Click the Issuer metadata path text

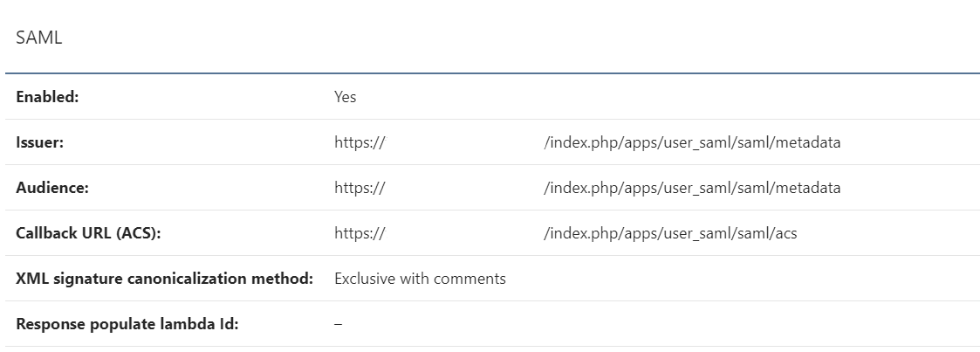click(x=692, y=142)
